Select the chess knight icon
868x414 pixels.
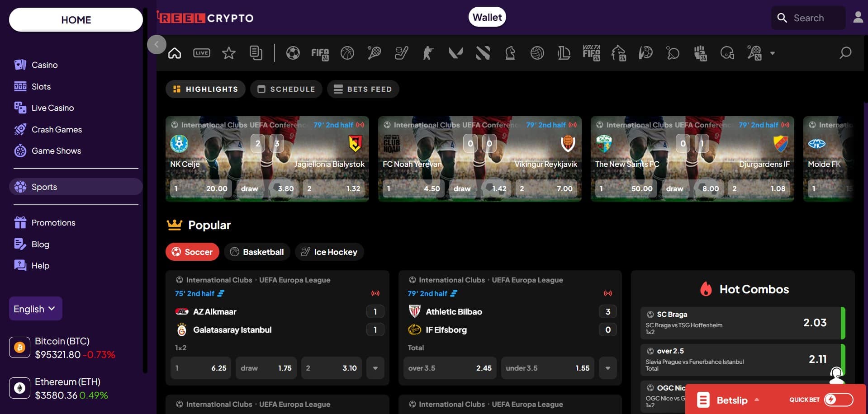510,53
